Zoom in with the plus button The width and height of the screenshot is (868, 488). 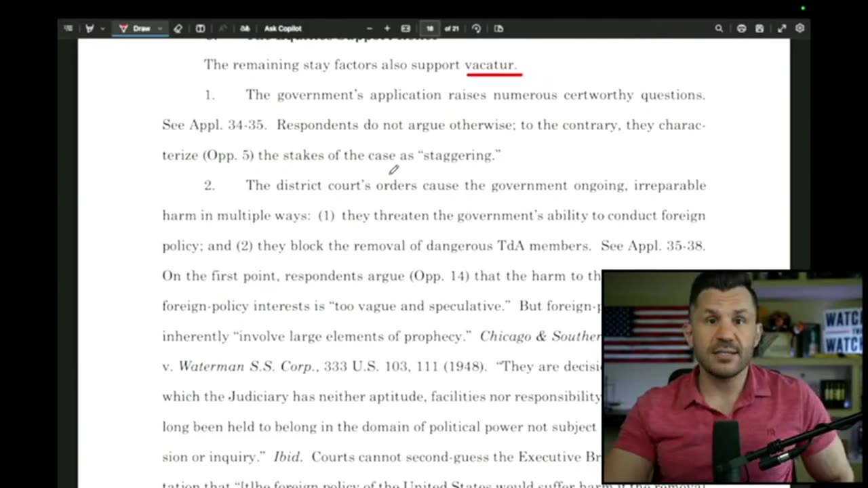click(x=387, y=28)
